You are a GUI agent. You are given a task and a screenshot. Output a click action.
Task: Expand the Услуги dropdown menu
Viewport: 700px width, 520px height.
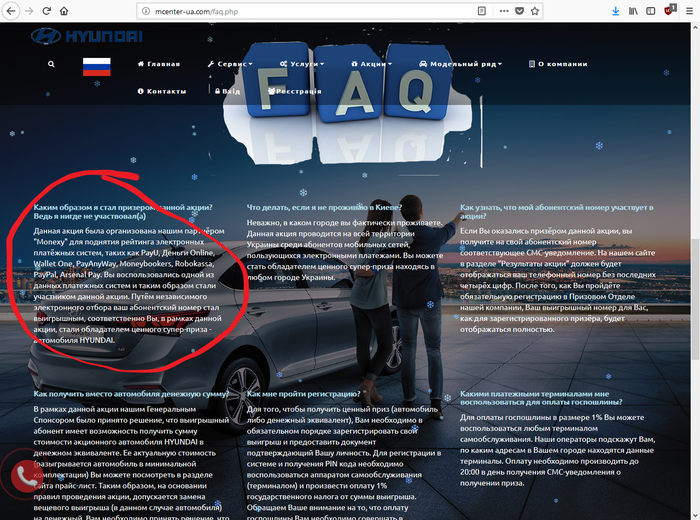301,63
